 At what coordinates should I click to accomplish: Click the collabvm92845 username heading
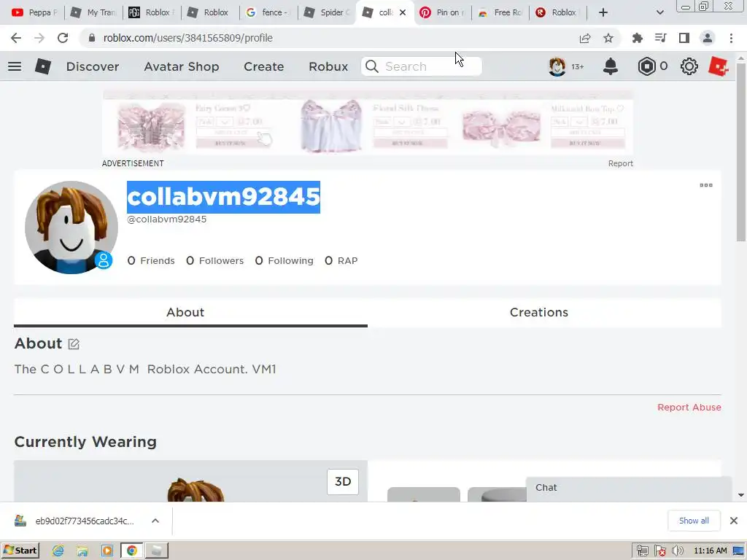point(223,197)
